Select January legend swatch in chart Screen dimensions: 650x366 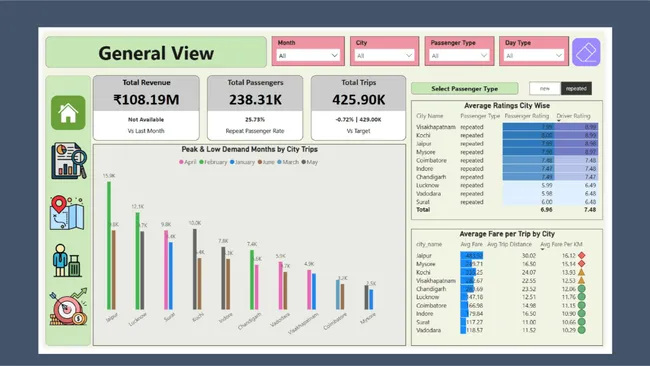click(232, 162)
